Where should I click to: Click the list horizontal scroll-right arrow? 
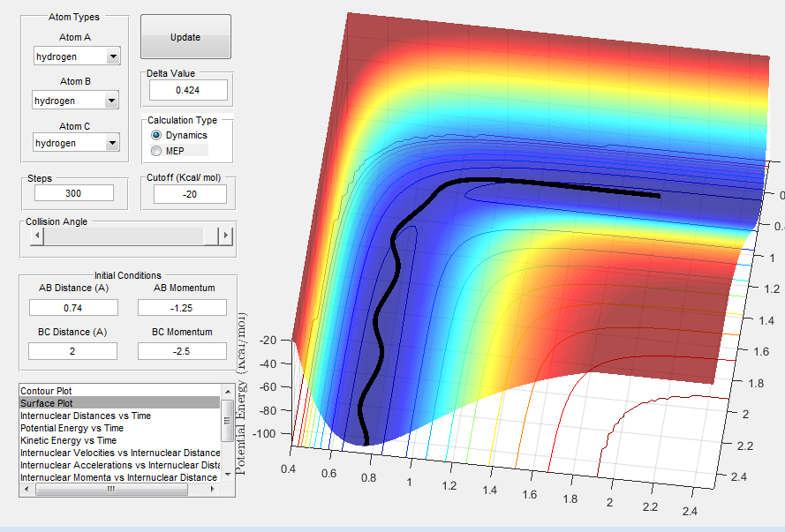click(214, 490)
